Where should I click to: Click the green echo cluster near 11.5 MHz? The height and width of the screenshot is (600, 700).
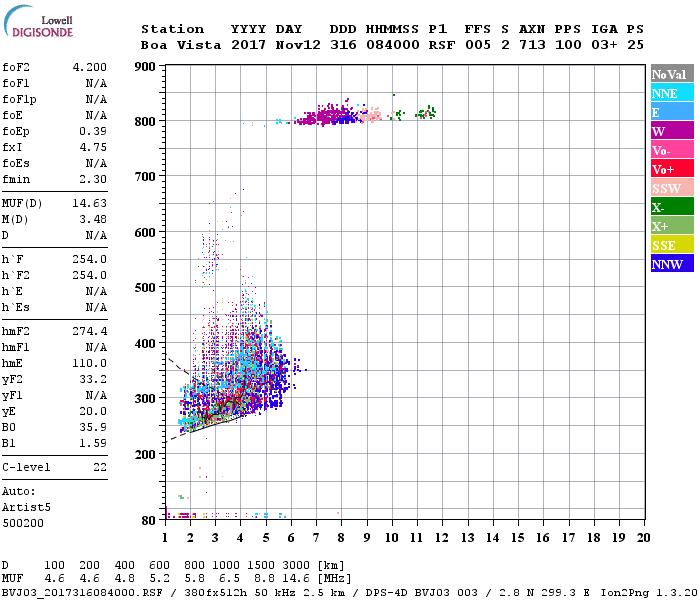tap(425, 112)
